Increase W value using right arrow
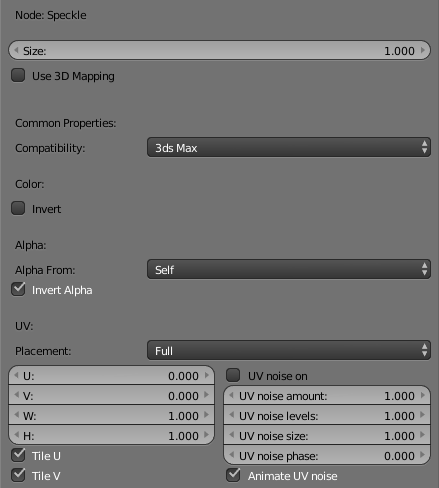The width and height of the screenshot is (439, 488). coord(207,415)
